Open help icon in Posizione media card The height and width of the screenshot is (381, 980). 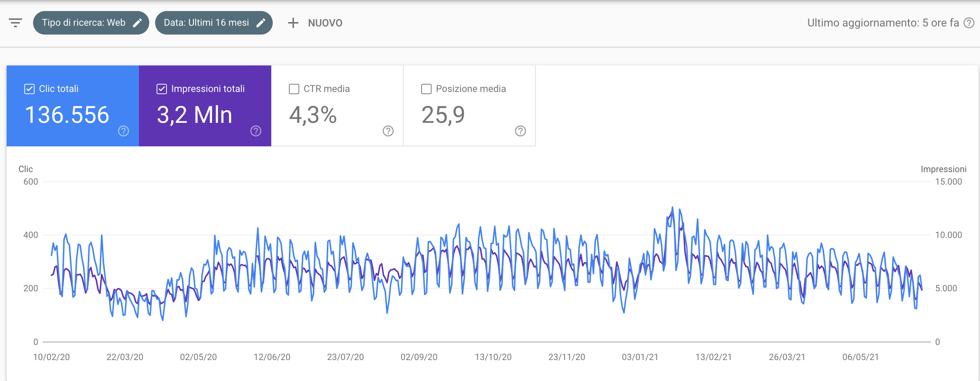click(521, 131)
